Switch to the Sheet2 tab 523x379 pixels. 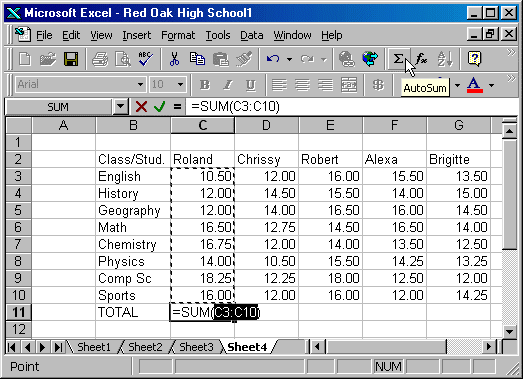(x=145, y=347)
